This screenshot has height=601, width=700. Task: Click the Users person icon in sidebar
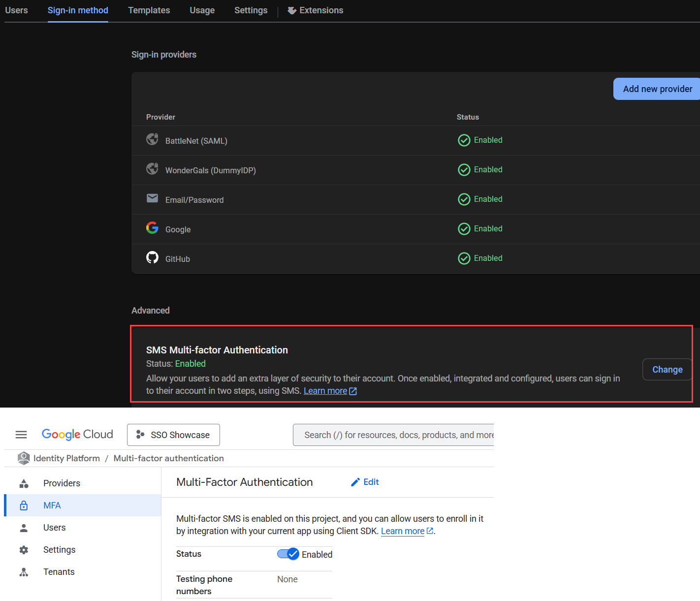[x=24, y=528]
